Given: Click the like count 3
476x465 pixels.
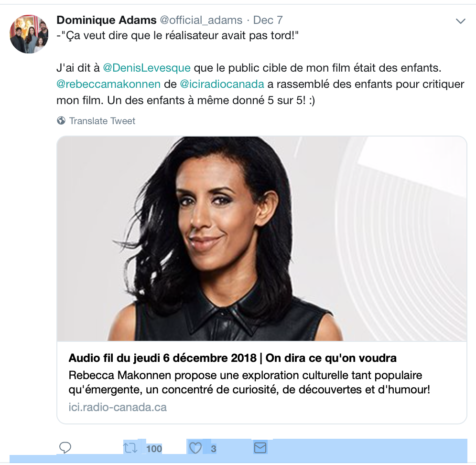Looking at the screenshot, I should pos(214,449).
